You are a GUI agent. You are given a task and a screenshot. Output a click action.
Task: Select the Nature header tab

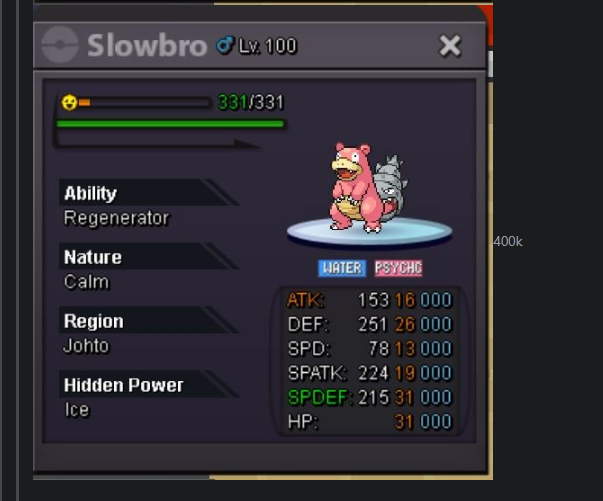coord(148,256)
